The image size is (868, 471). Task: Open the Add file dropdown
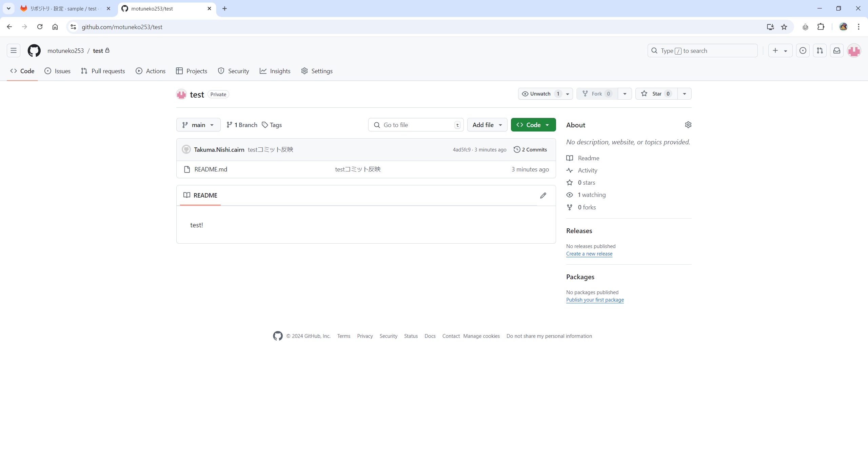pyautogui.click(x=487, y=125)
